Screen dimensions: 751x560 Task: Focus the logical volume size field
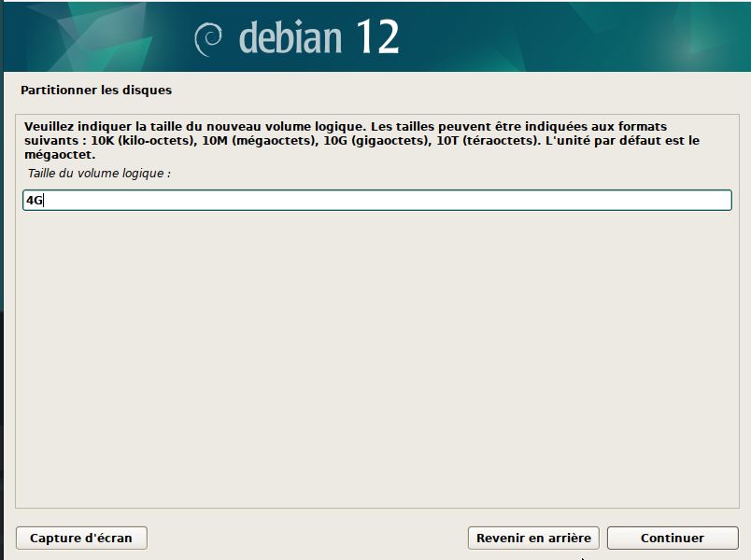pyautogui.click(x=377, y=200)
